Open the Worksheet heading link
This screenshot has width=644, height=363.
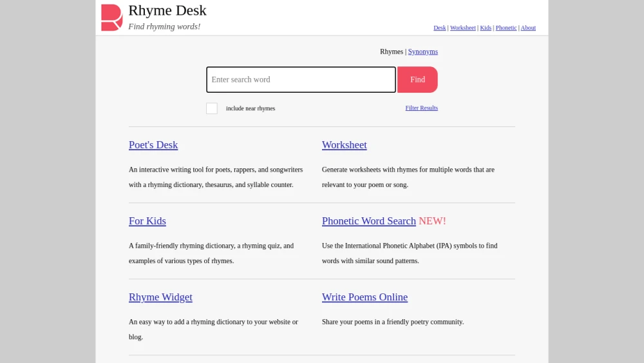click(x=344, y=144)
